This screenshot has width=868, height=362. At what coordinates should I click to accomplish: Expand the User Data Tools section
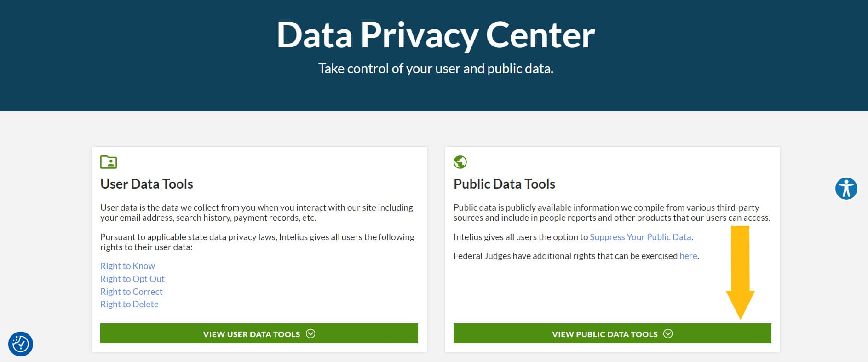259,334
